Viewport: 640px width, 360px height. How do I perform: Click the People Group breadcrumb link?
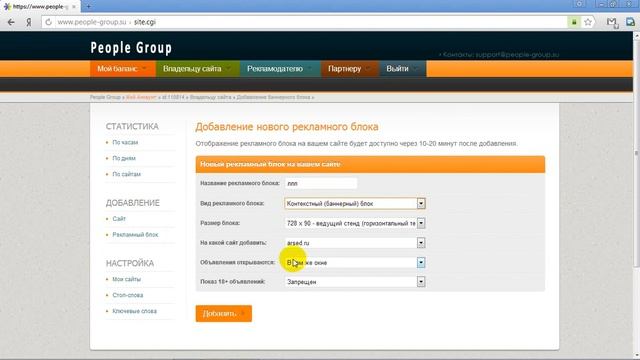pos(105,97)
